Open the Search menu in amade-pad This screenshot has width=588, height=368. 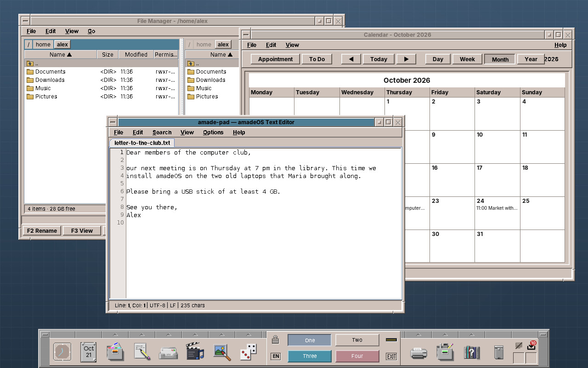coord(162,132)
